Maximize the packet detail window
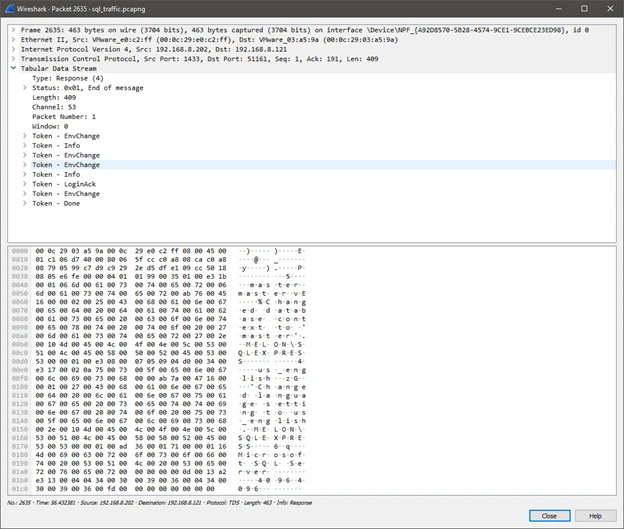This screenshot has width=624, height=529. pos(584,8)
